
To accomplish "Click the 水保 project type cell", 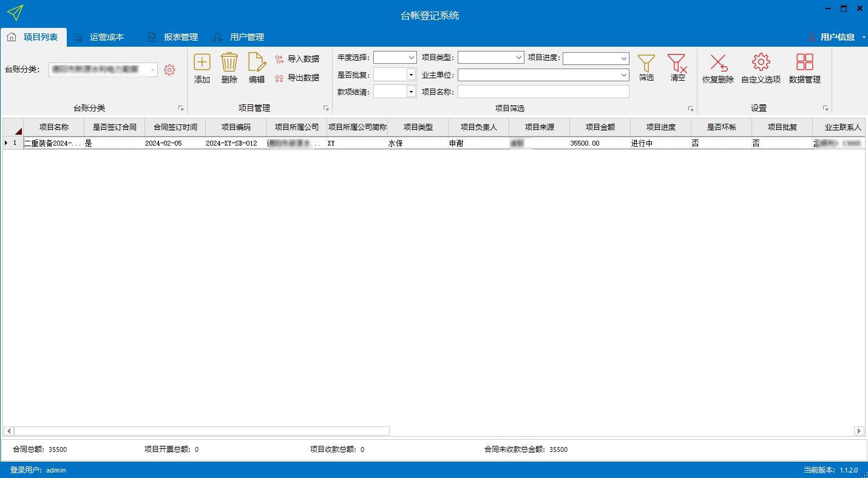I will [x=418, y=144].
